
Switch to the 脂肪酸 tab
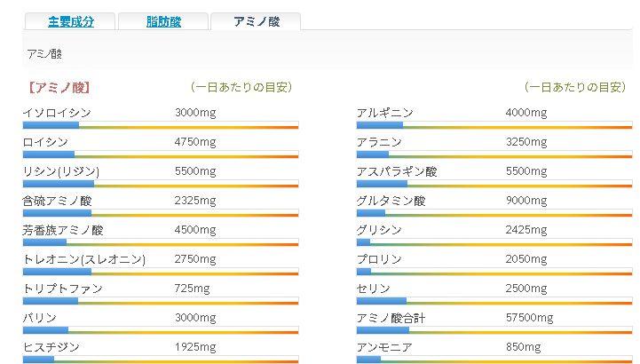click(163, 21)
